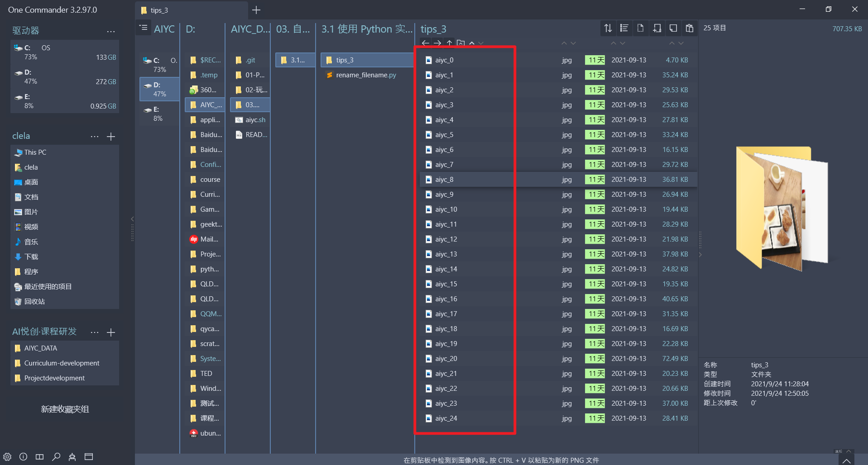Navigate up to the parent folder arrow
The width and height of the screenshot is (868, 465).
coord(449,43)
